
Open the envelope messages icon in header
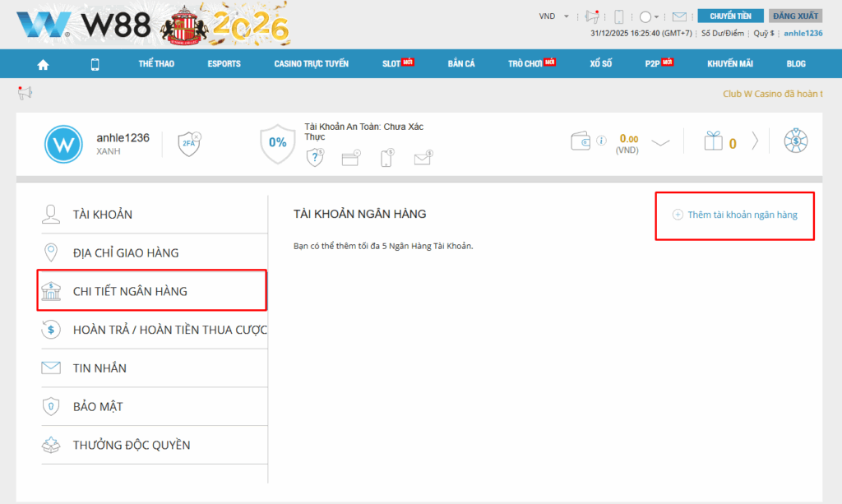(x=679, y=16)
